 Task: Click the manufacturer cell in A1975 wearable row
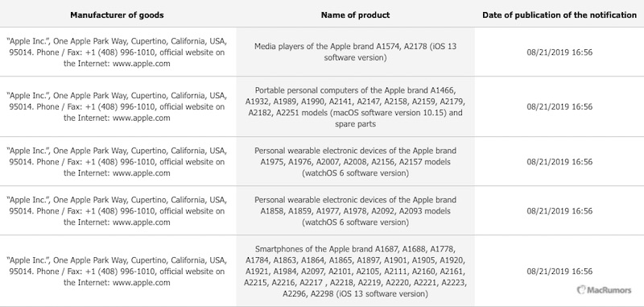point(117,161)
